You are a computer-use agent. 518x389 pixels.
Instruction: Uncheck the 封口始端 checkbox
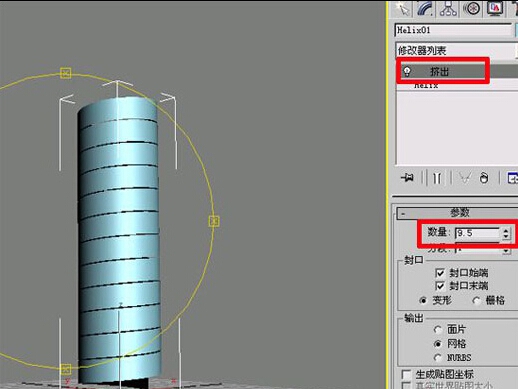(440, 273)
